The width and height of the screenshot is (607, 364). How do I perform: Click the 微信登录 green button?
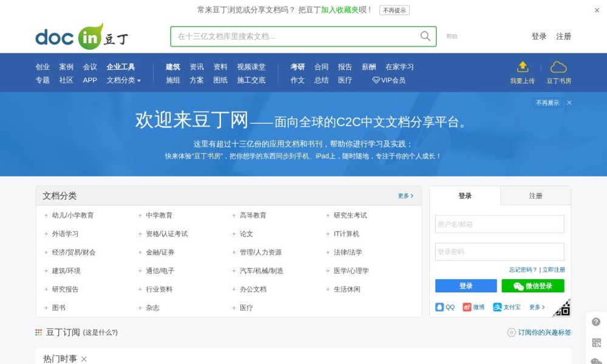pyautogui.click(x=533, y=286)
